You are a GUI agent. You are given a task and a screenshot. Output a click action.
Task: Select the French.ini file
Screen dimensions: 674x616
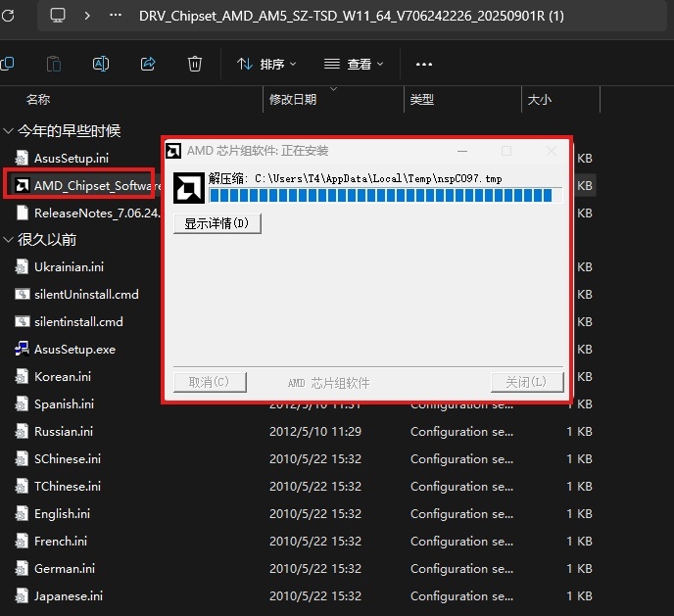61,542
